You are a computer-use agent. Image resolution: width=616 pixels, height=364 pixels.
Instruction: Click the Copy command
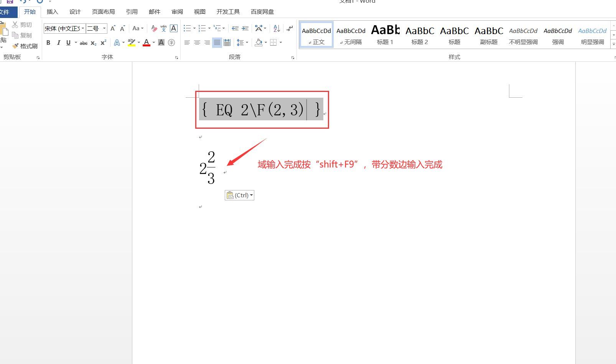pos(22,35)
